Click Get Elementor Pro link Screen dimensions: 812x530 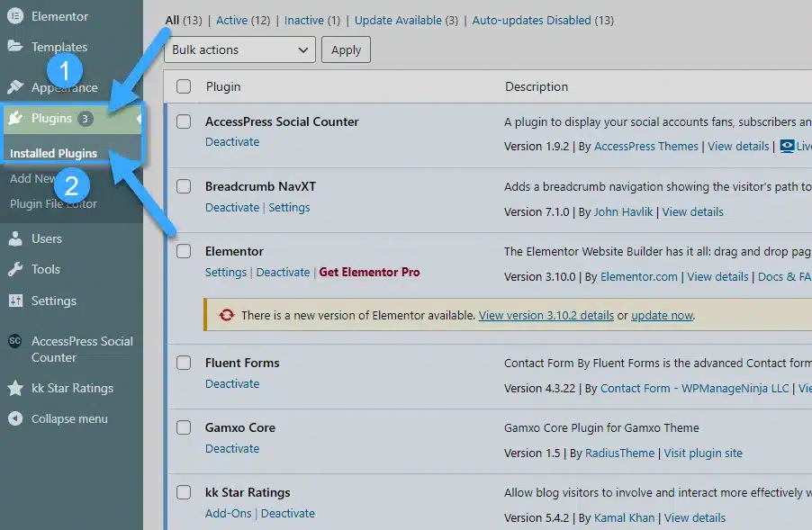tap(369, 273)
